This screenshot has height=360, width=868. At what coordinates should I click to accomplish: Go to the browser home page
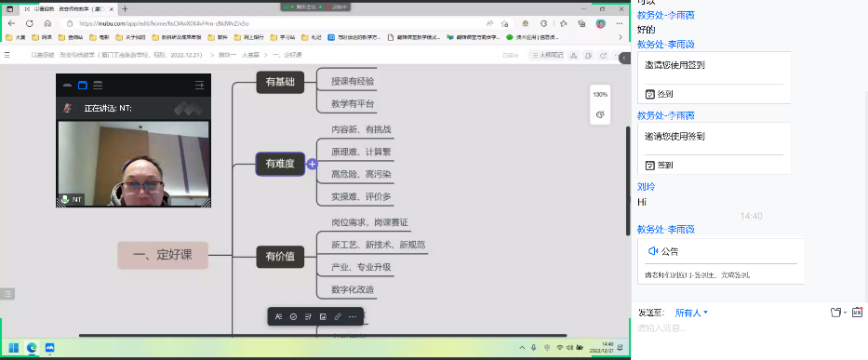pyautogui.click(x=47, y=24)
